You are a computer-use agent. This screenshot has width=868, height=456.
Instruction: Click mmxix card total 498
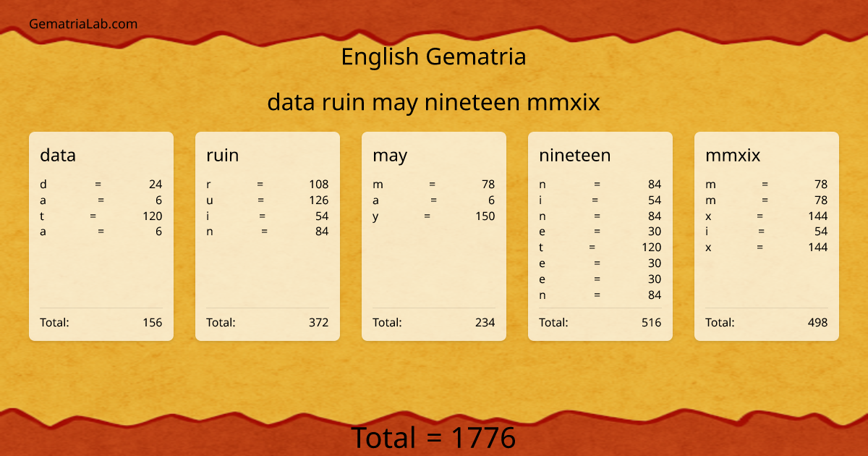click(x=818, y=322)
